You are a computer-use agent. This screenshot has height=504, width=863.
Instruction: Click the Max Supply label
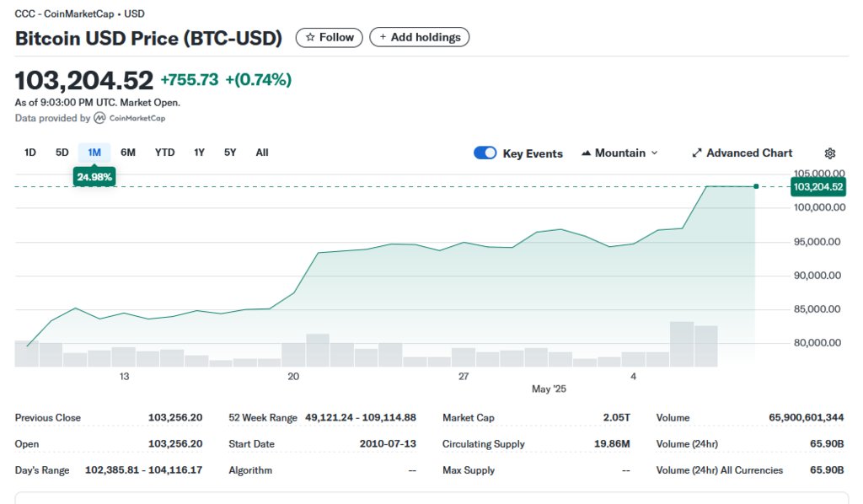click(469, 470)
